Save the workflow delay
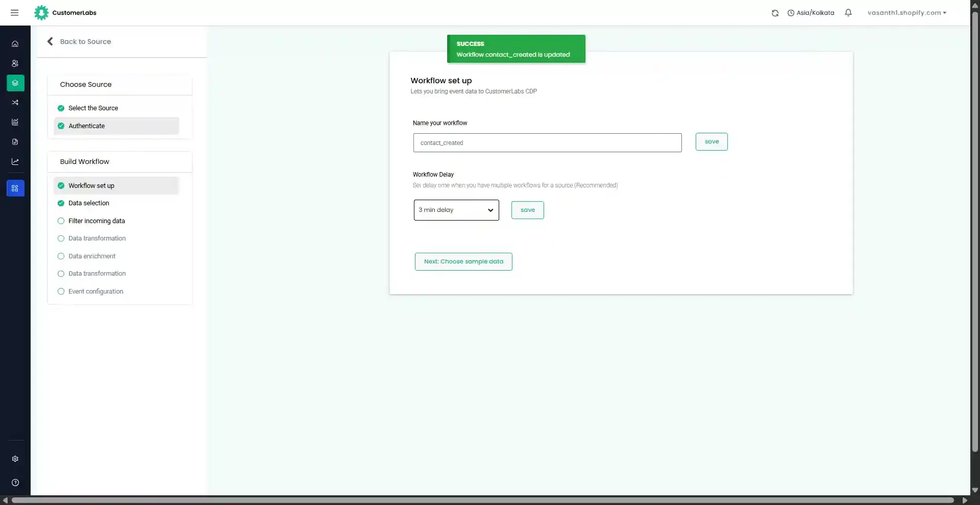The image size is (980, 505). (x=527, y=210)
